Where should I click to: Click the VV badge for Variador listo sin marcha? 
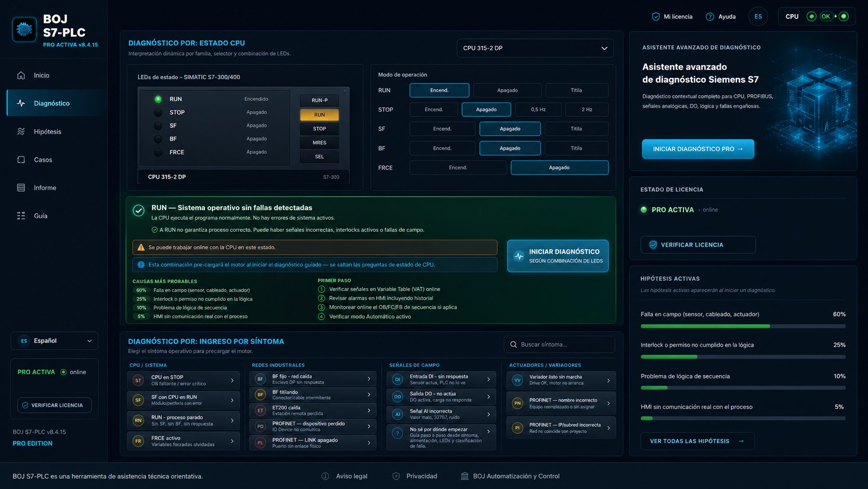(x=517, y=380)
